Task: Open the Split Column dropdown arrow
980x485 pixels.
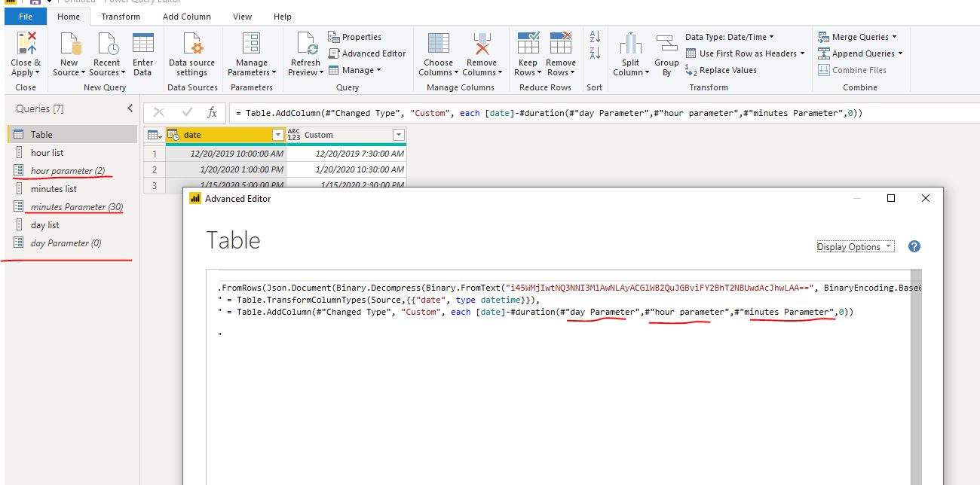Action: (x=648, y=72)
